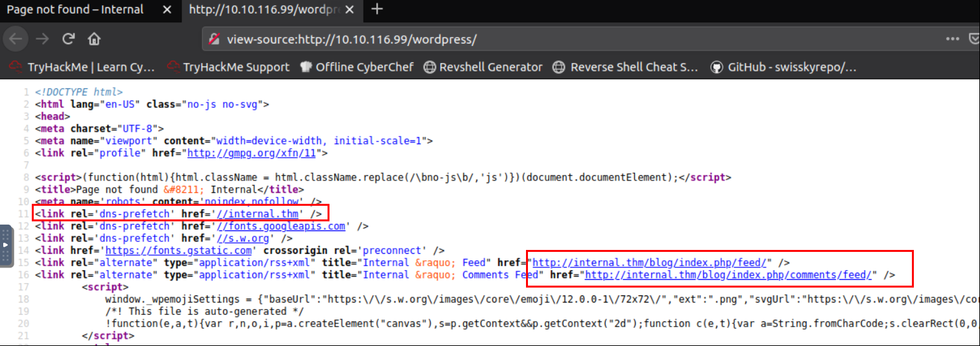The height and width of the screenshot is (346, 980).
Task: Select the http://10.10.116.99/wordpr... tab
Action: pyautogui.click(x=265, y=10)
